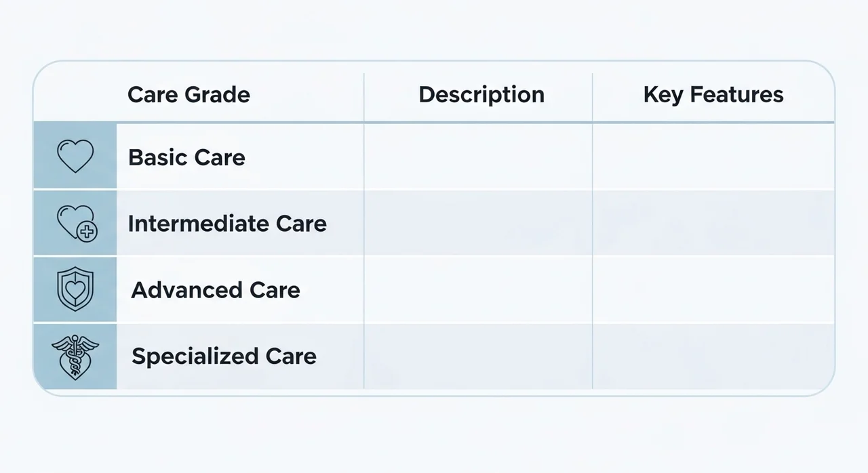
Task: Click the Specialized Care Key Features cell
Action: point(713,356)
